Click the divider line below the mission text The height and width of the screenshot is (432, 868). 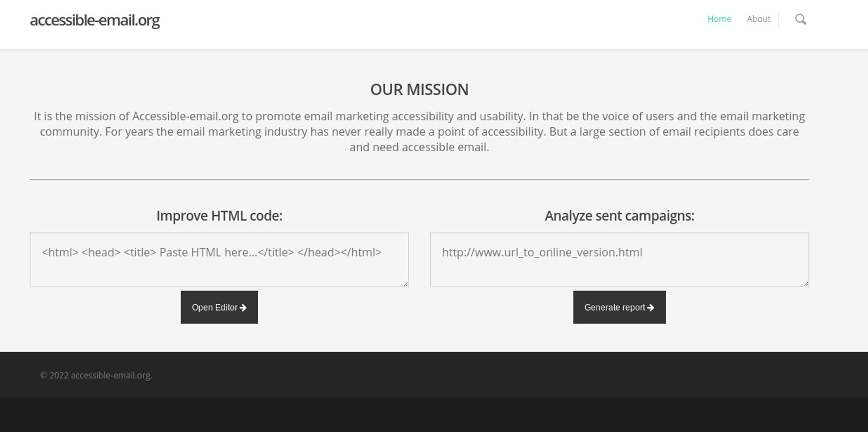click(x=419, y=179)
